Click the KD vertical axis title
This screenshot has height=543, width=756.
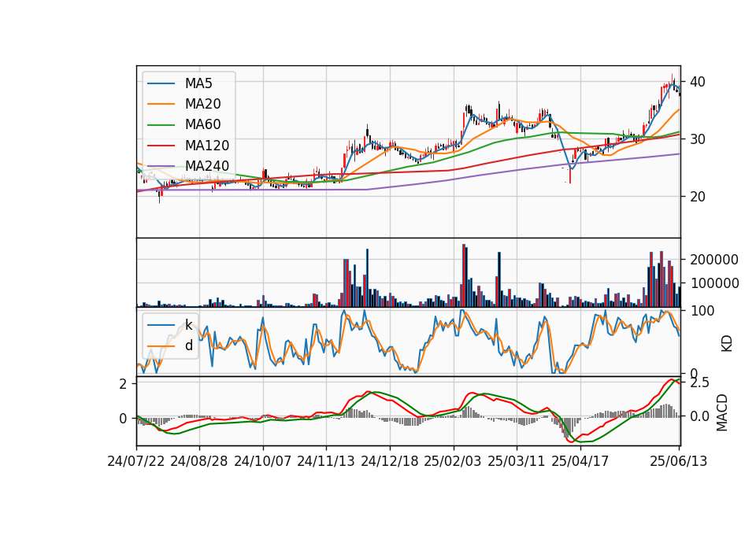tap(726, 344)
